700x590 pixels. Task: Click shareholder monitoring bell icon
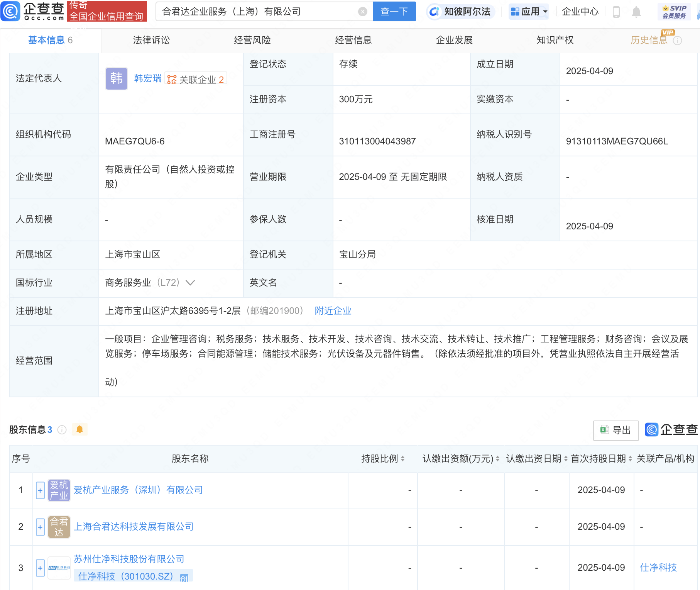[x=79, y=429]
